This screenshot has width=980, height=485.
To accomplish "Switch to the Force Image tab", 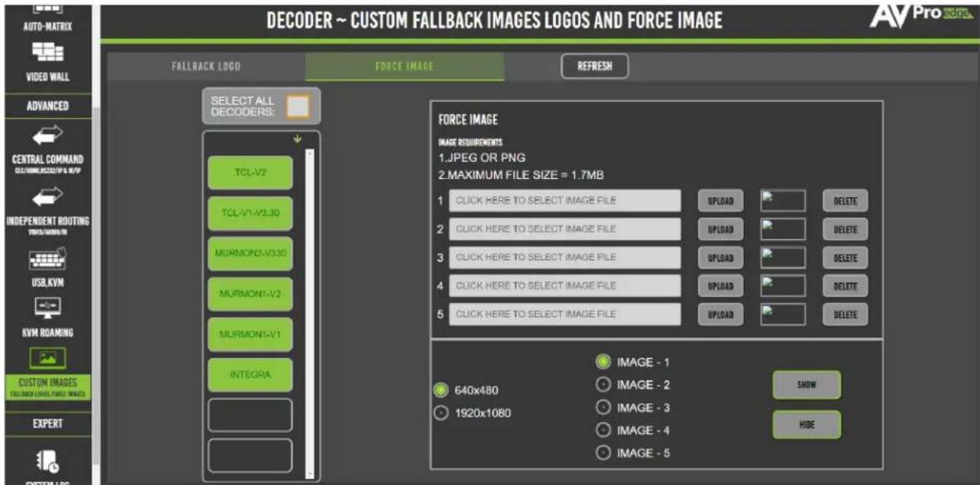I will 405,67.
